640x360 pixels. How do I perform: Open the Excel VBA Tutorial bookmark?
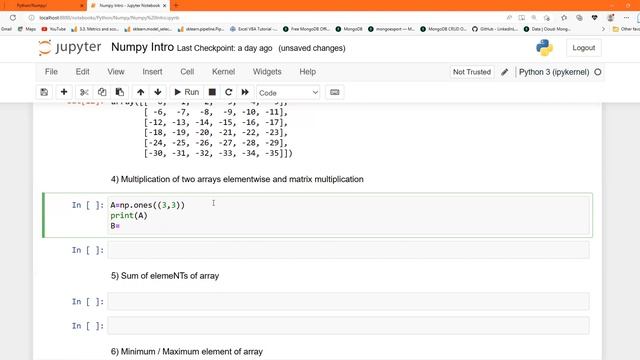coord(253,29)
